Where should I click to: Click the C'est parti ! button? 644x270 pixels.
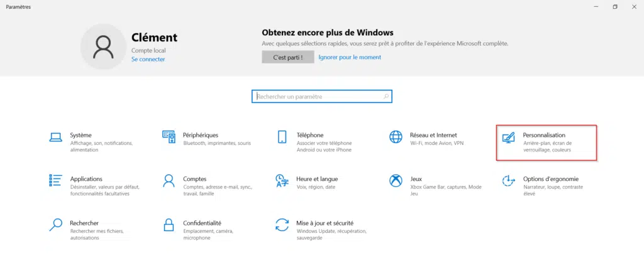pyautogui.click(x=288, y=57)
